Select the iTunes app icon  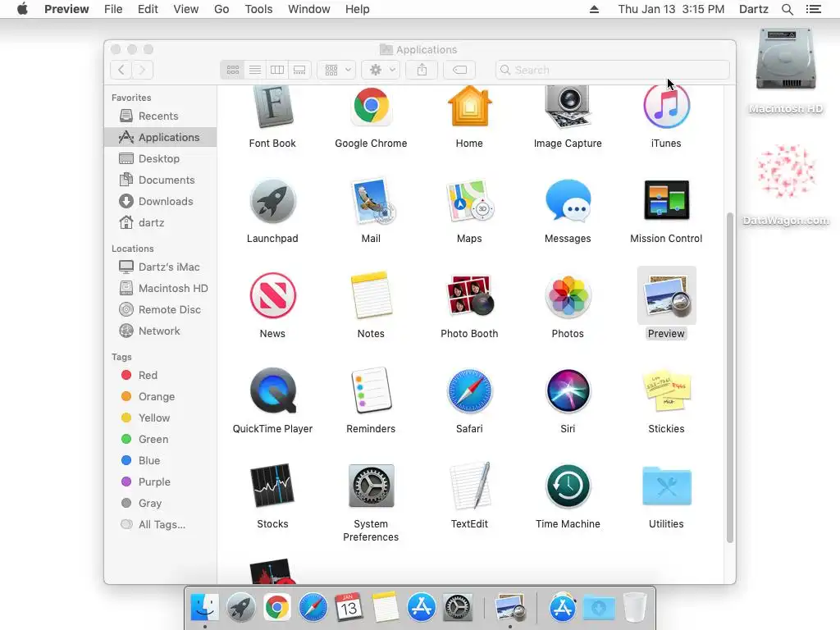coord(666,106)
